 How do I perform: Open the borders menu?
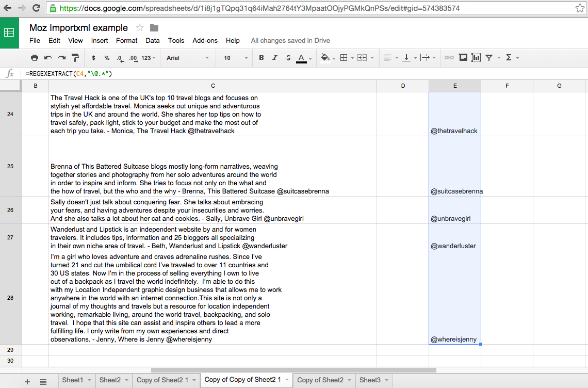tap(344, 58)
